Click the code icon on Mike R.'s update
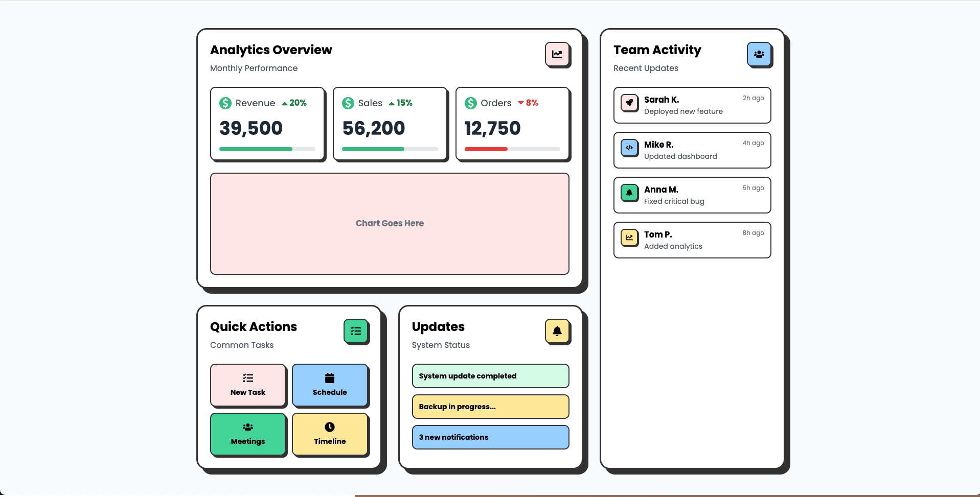980x497 pixels. pyautogui.click(x=629, y=148)
